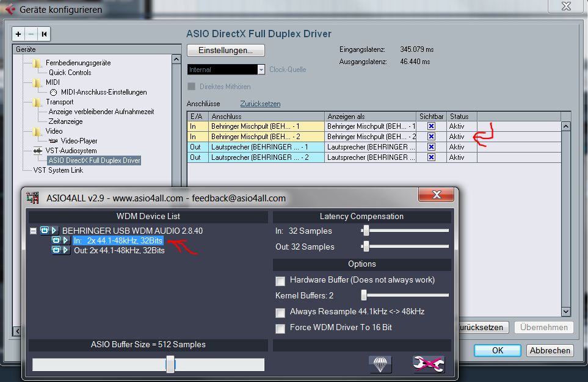Select Out: 2x 44.1-48kHz, 32Bits entry
This screenshot has height=382, width=588.
pyautogui.click(x=119, y=250)
